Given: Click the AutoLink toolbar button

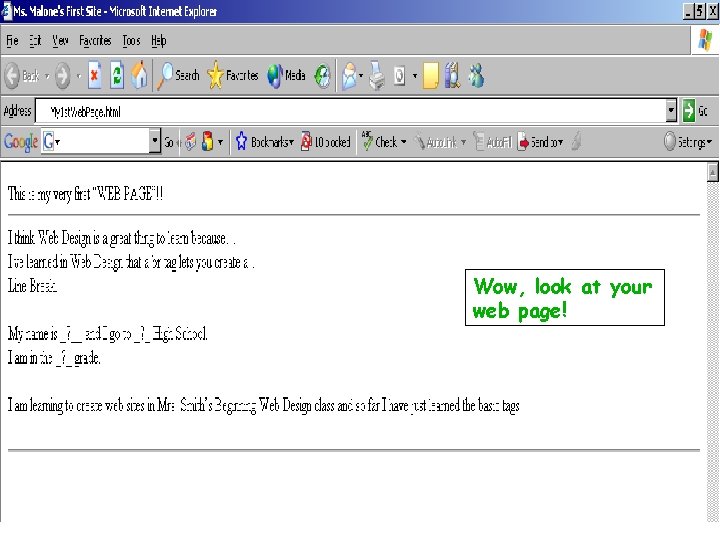Looking at the screenshot, I should pyautogui.click(x=436, y=142).
